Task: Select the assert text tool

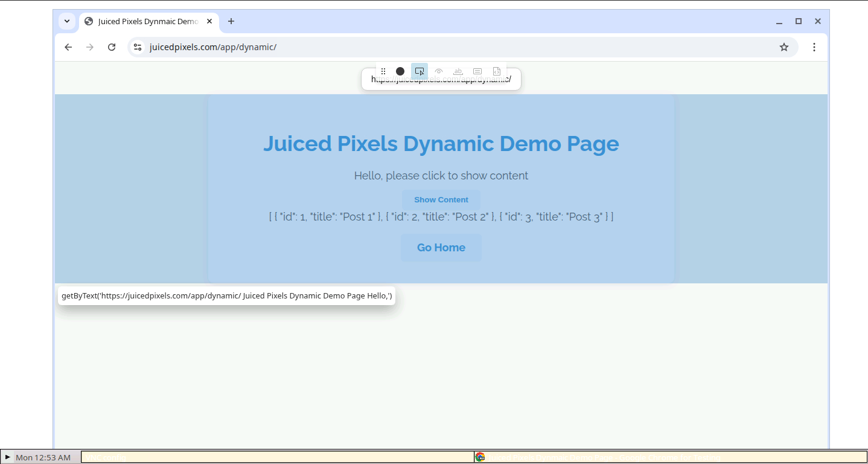Action: pyautogui.click(x=458, y=71)
